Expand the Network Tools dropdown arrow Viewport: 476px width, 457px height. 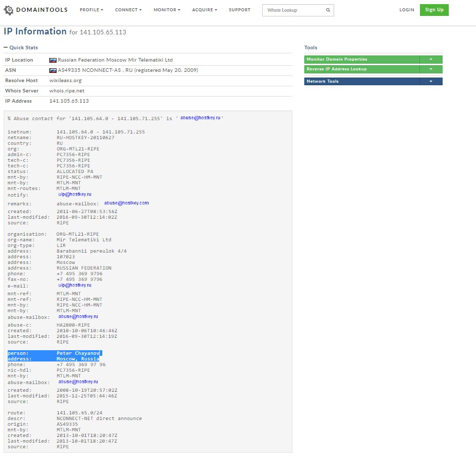pos(431,81)
